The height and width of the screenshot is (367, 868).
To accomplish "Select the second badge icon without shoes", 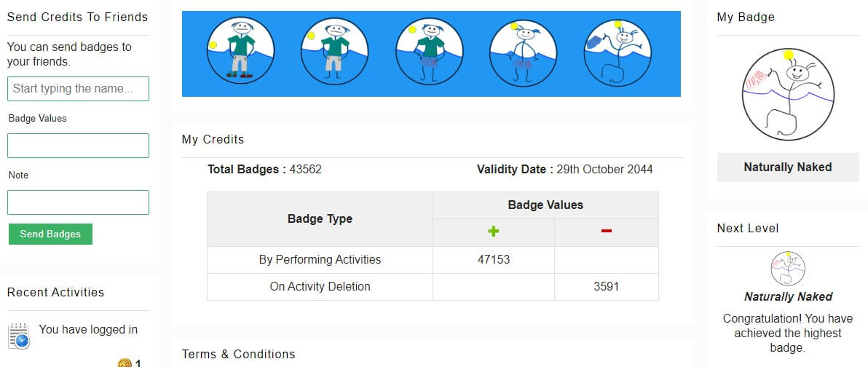I will [x=335, y=51].
